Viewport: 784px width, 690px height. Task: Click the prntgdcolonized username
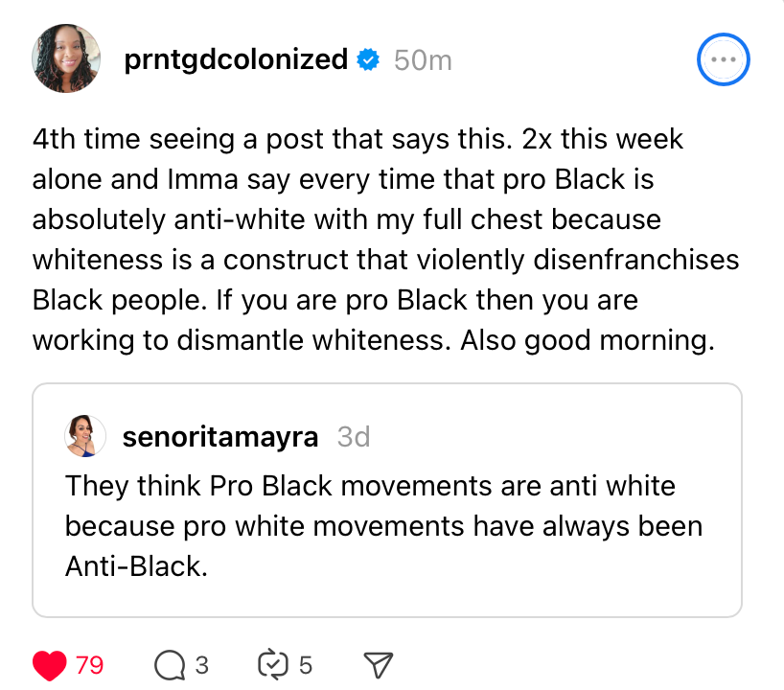(236, 59)
